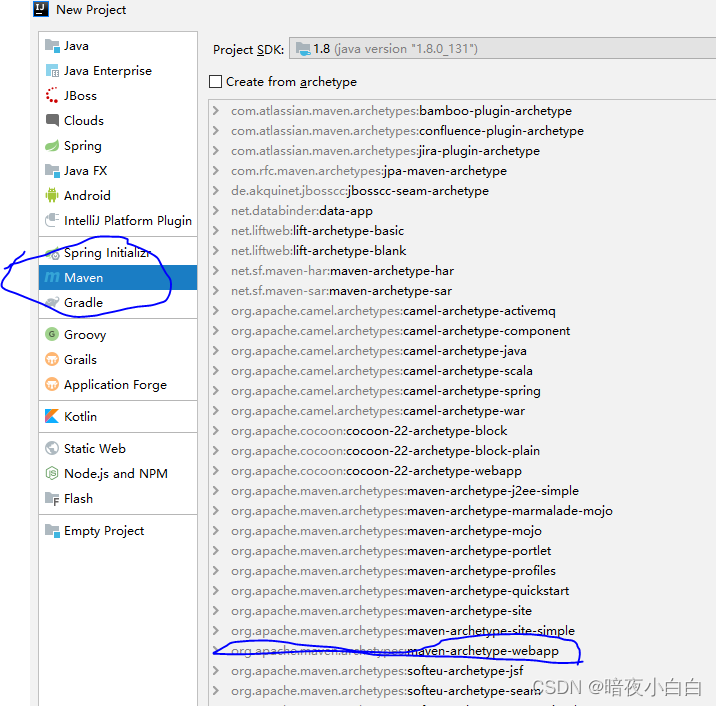716x706 pixels.
Task: Open the Project SDK dropdown
Action: tap(502, 48)
